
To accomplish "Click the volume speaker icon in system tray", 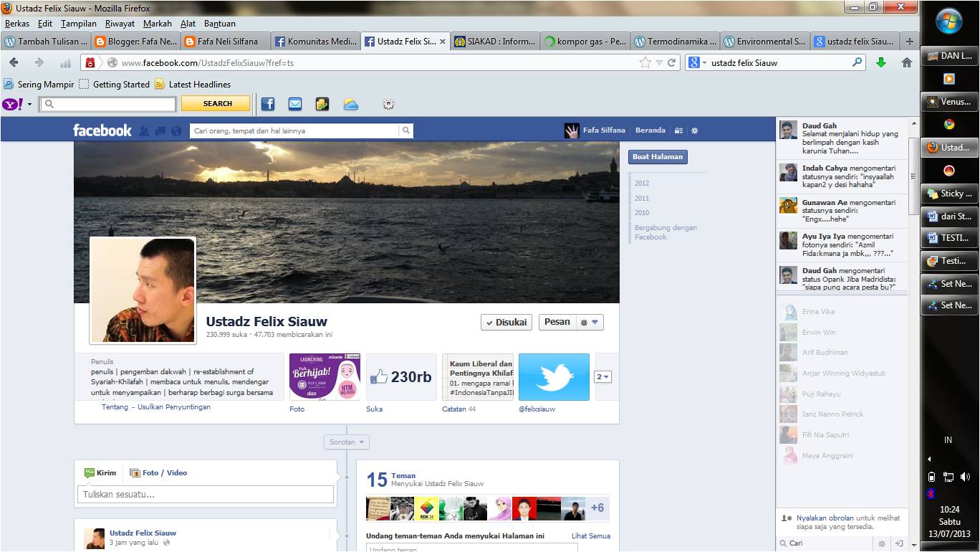I will tap(965, 477).
